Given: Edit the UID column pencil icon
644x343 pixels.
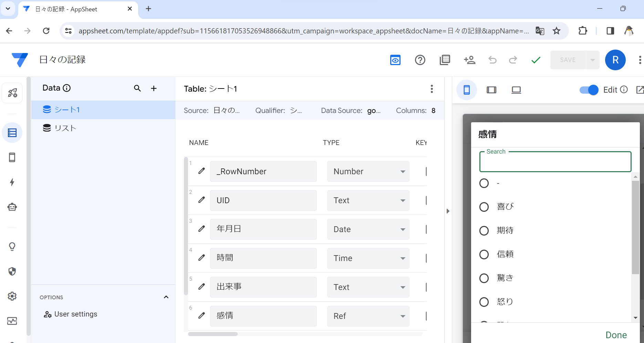Looking at the screenshot, I should pyautogui.click(x=202, y=200).
